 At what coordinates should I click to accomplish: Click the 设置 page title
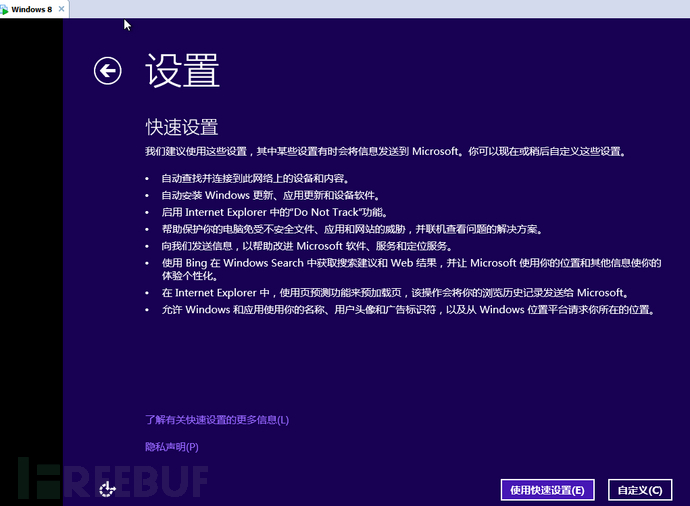click(182, 70)
